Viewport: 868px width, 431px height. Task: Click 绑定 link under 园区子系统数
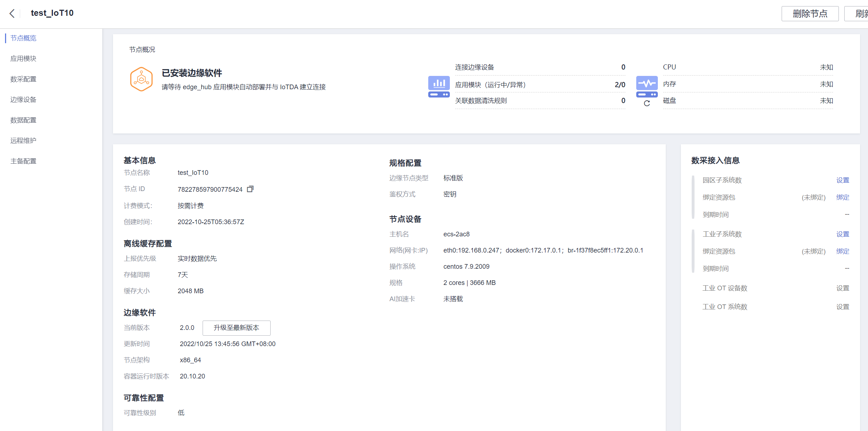[842, 198]
